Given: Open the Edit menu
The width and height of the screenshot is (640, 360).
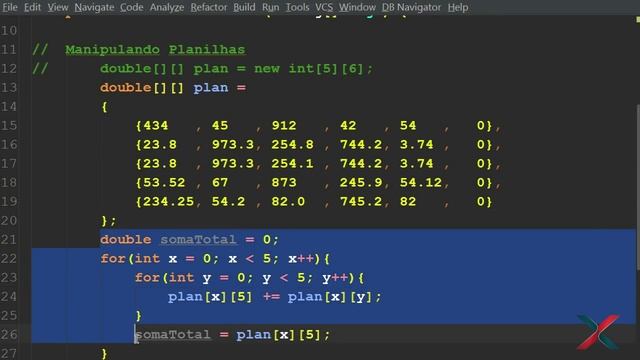Looking at the screenshot, I should coord(32,7).
